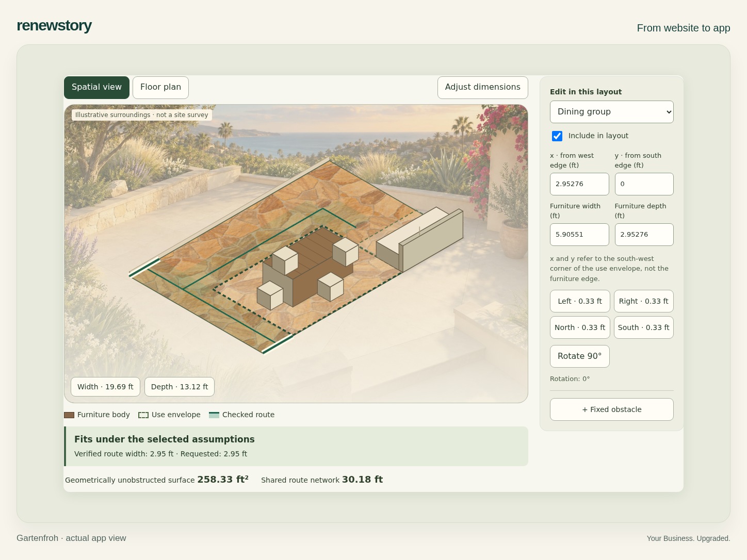This screenshot has width=747, height=560.
Task: Click the Gartenfroh actual app view caption
Action: point(71,538)
